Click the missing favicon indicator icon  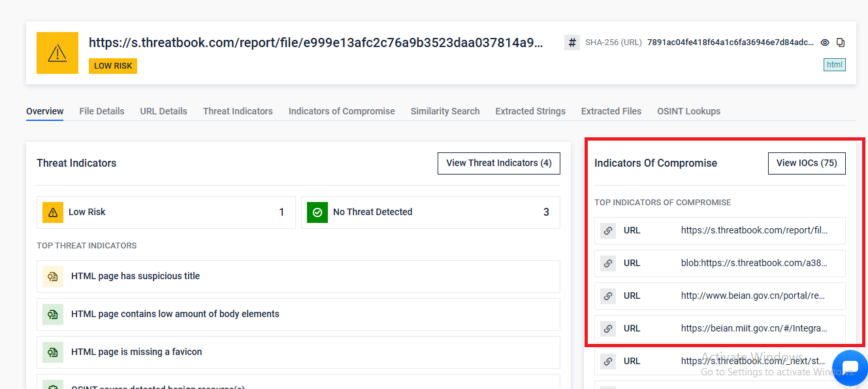click(x=53, y=352)
